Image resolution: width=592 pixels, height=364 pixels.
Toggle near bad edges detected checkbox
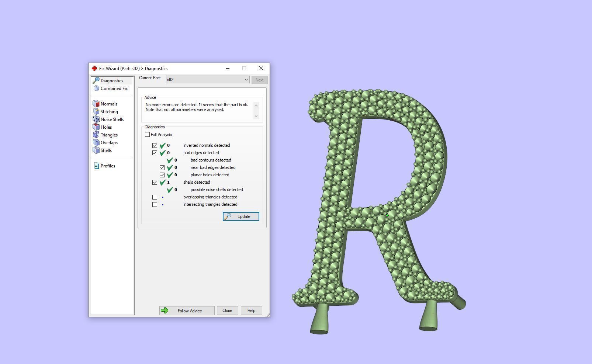162,167
